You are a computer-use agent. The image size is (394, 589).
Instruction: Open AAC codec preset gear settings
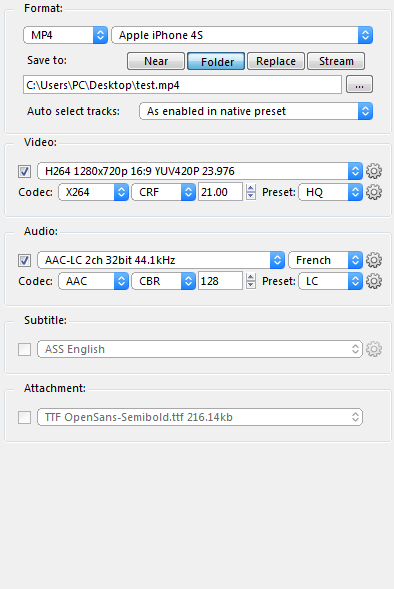(x=374, y=281)
